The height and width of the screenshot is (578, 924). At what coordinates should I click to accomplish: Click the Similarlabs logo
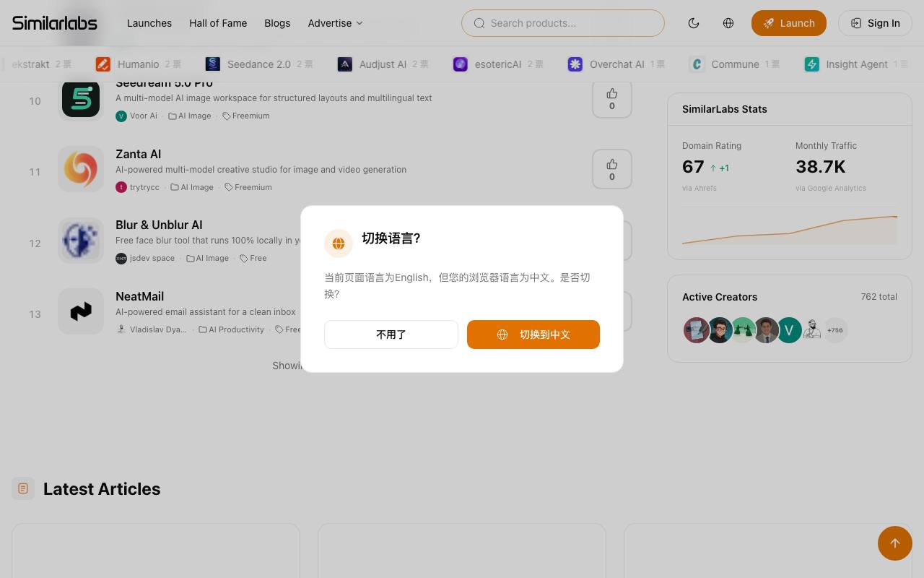point(55,23)
